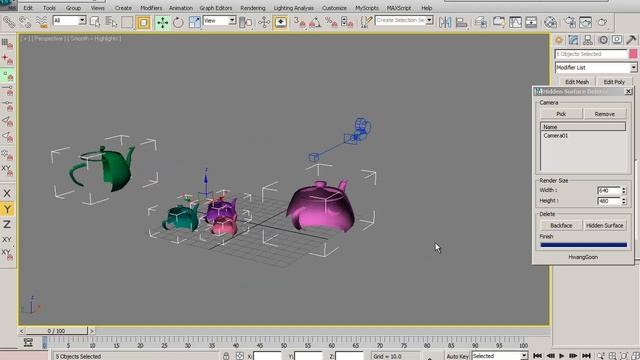The width and height of the screenshot is (640, 360).
Task: Click the object color swatch
Action: point(633,54)
